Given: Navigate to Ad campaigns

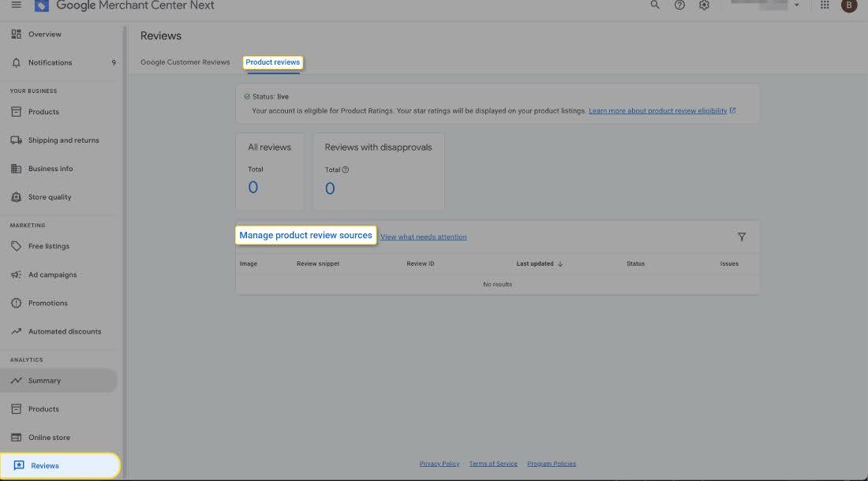Looking at the screenshot, I should (52, 274).
